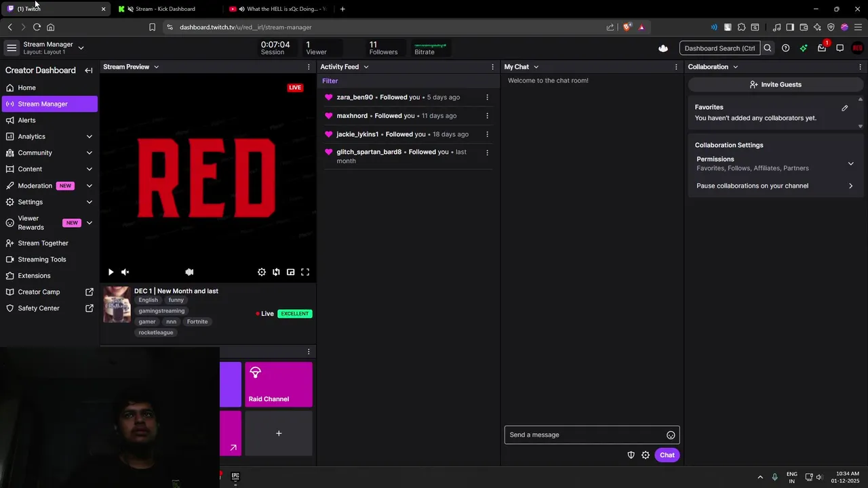Screen dimensions: 868x488
Task: Open Activity Feed panel options menu
Action: (x=492, y=67)
